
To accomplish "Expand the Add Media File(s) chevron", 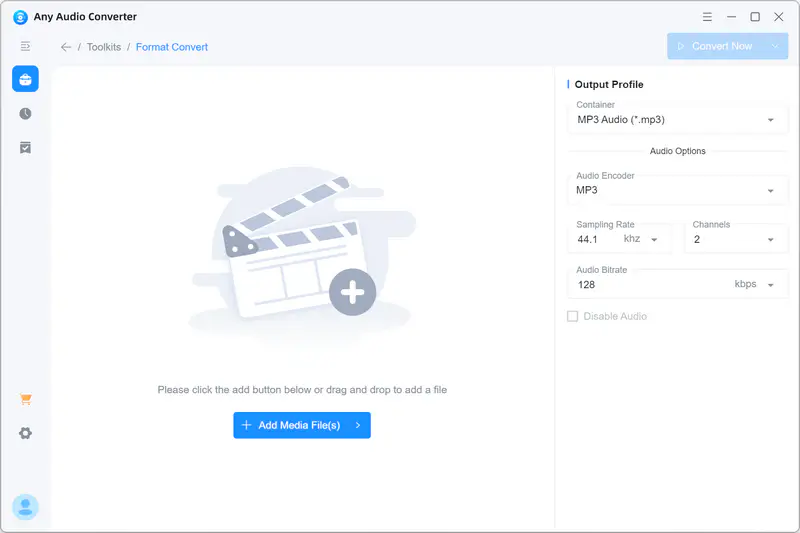I will tap(358, 425).
